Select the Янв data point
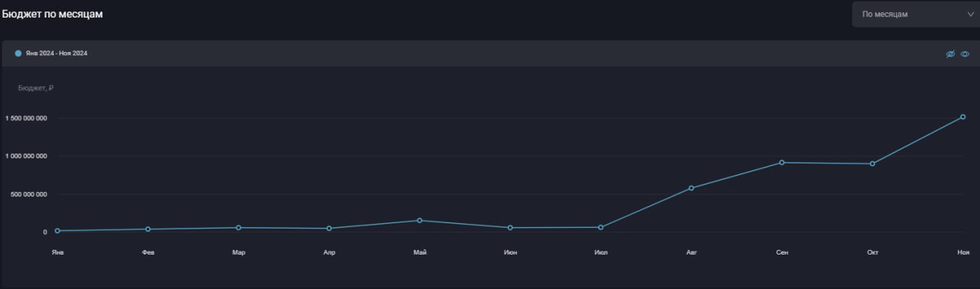The image size is (980, 289). (x=57, y=230)
